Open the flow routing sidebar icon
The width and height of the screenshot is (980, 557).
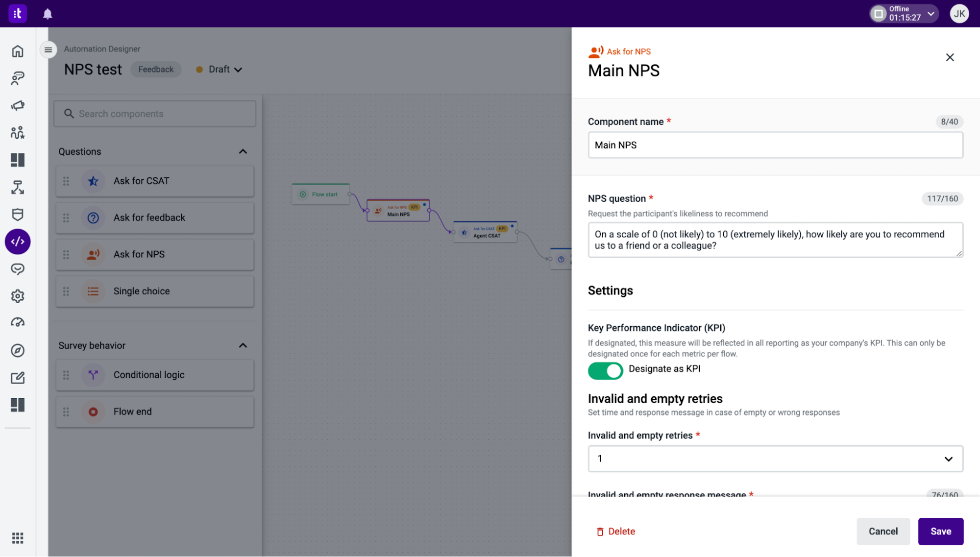coord(18,187)
